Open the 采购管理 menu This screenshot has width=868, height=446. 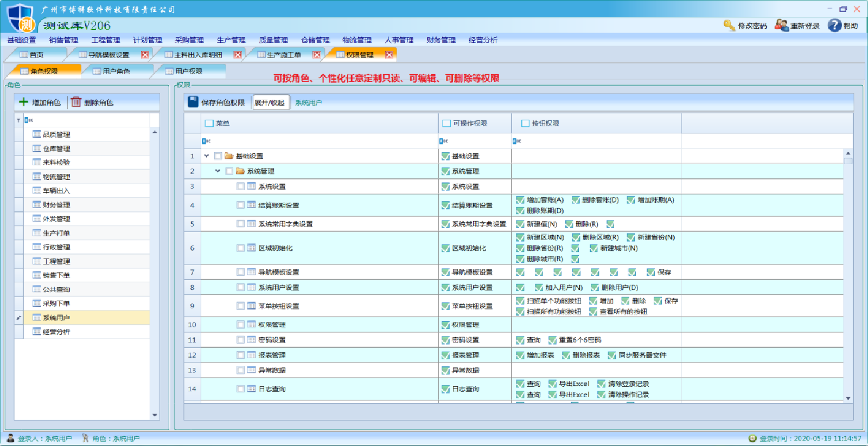click(x=189, y=40)
